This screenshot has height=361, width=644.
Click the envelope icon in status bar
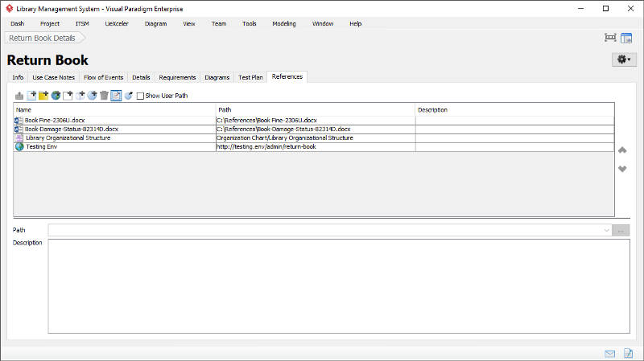(x=610, y=353)
